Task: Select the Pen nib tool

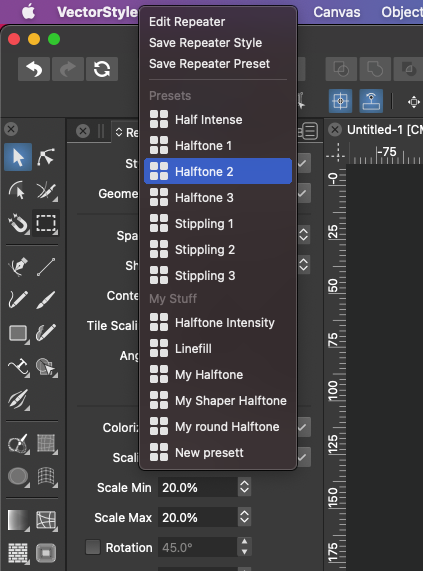Action: (x=18, y=267)
